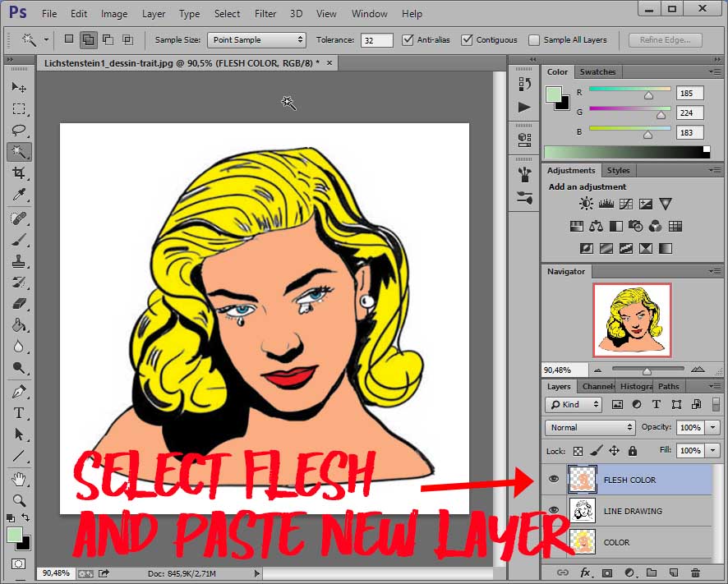Viewport: 728px width, 584px height.
Task: Add a Brightness/Contrast adjustment
Action: coord(586,204)
